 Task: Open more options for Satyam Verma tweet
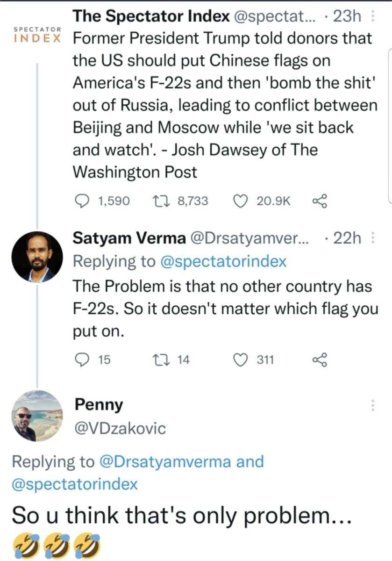[x=372, y=238]
